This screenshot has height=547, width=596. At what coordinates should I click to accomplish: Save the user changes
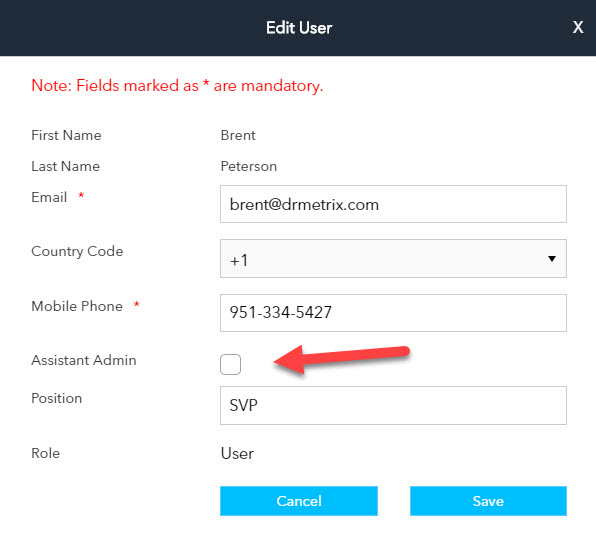488,501
